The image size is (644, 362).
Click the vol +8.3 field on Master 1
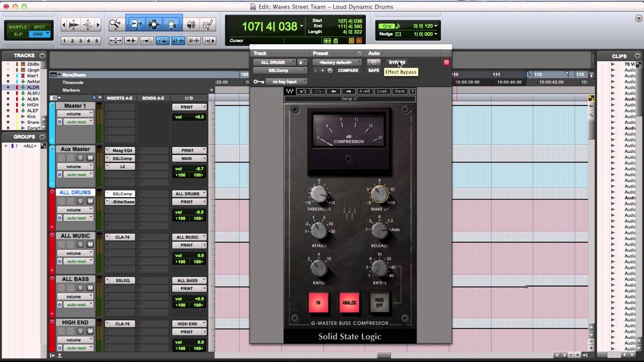point(190,117)
